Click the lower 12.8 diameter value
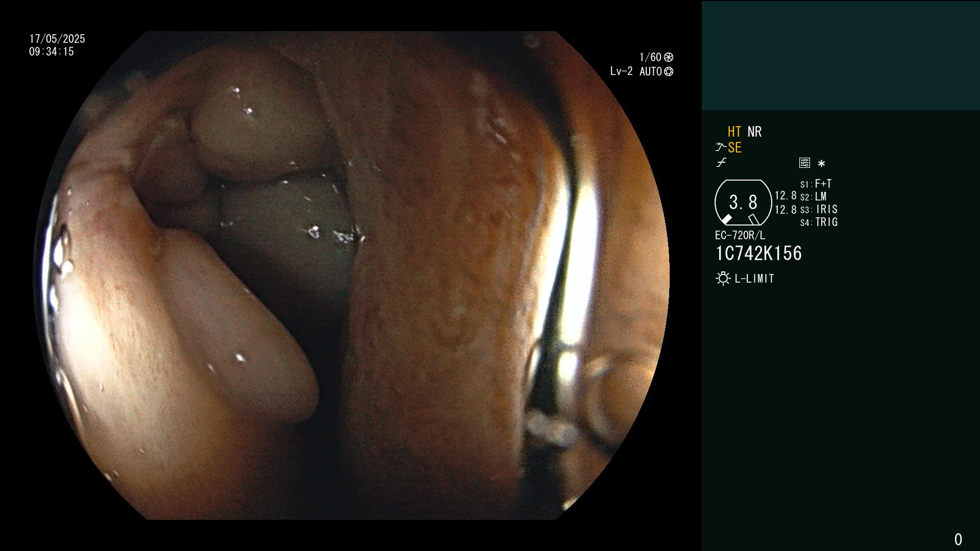Screen dimensions: 980x551 (786, 210)
